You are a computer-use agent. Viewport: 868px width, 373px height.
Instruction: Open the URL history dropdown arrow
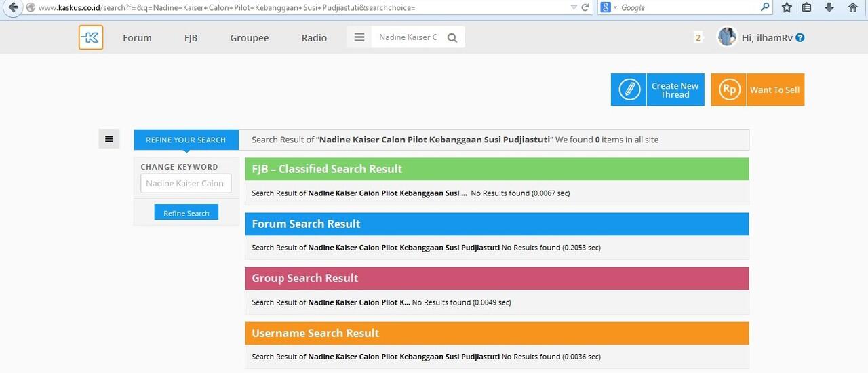[574, 7]
